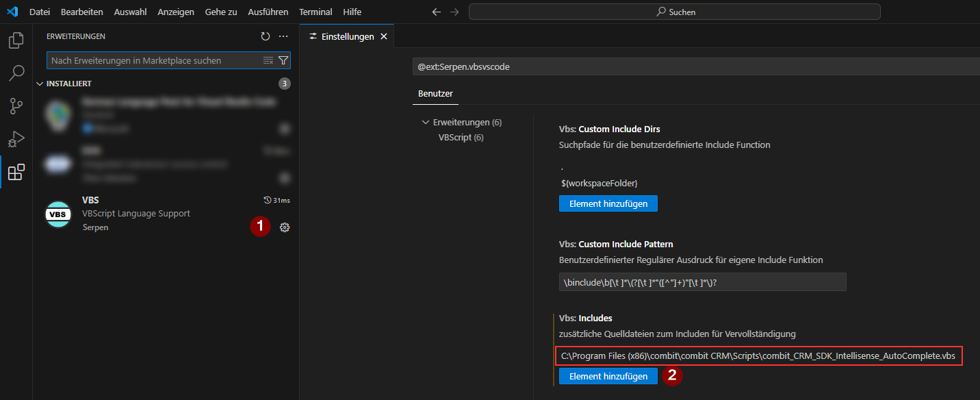Open the Explorer view in activity bar

coord(16,40)
